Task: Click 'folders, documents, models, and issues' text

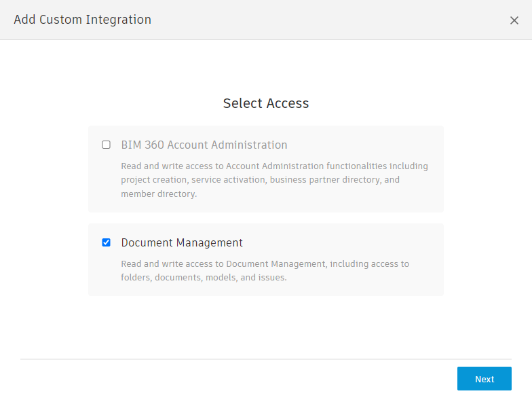Action: [204, 277]
